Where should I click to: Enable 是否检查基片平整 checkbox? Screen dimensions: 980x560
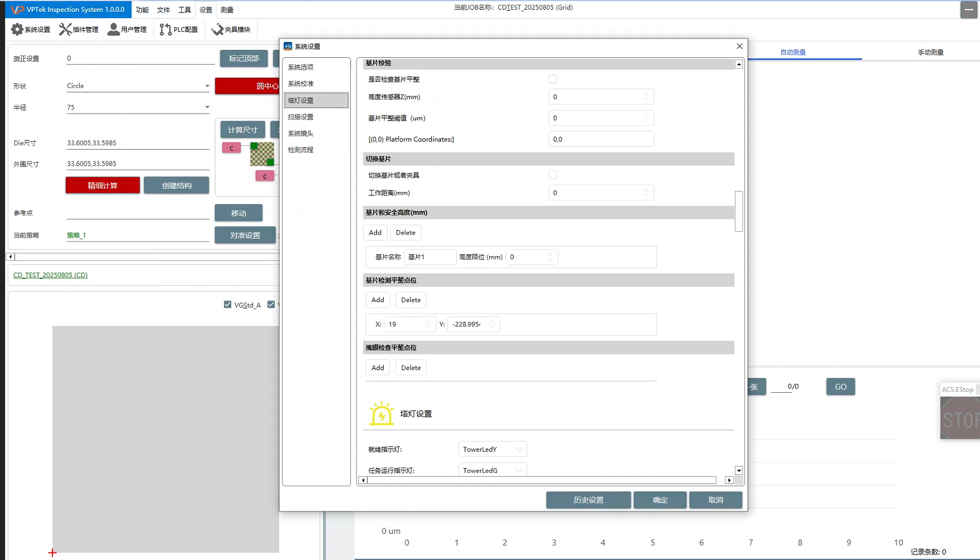pyautogui.click(x=553, y=79)
